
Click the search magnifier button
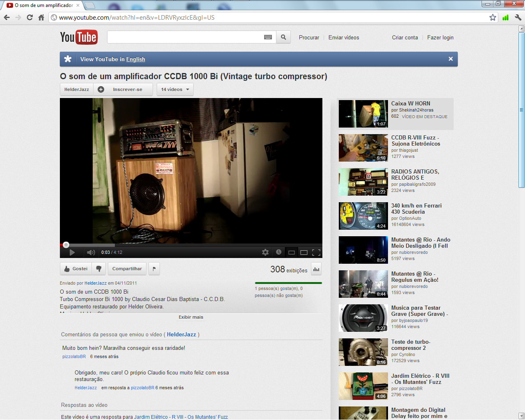[x=283, y=37]
